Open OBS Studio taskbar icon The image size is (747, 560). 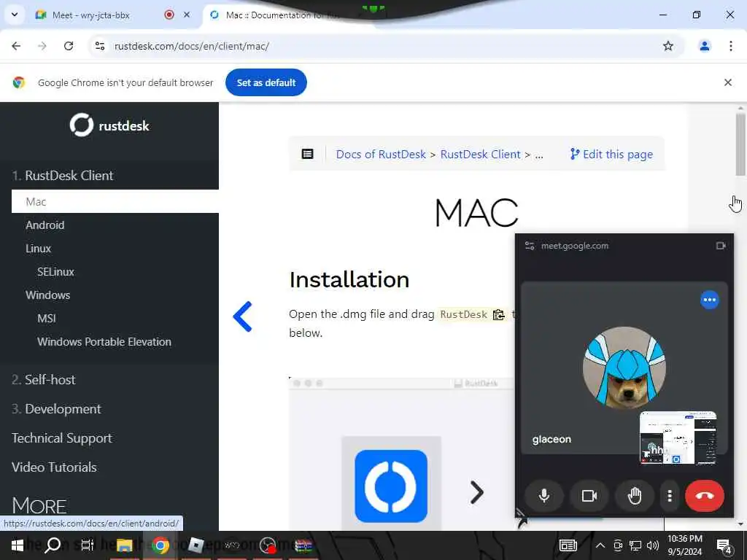coord(268,545)
